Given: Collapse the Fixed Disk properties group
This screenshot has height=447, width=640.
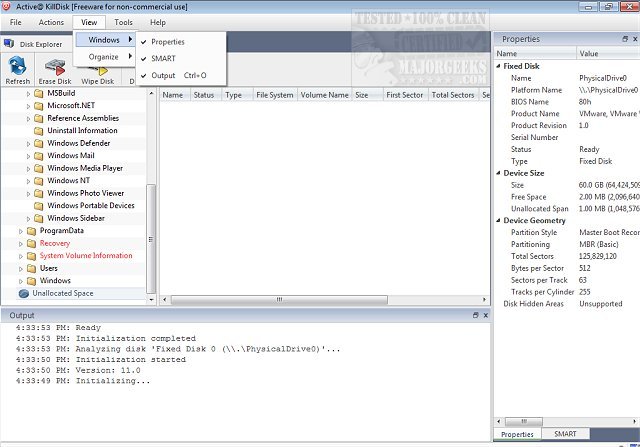Looking at the screenshot, I should pyautogui.click(x=498, y=66).
